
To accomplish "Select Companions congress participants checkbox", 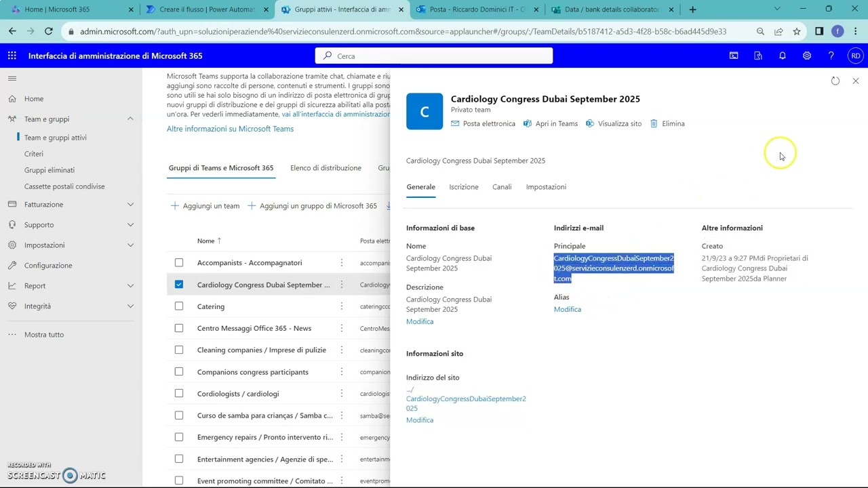I will pos(179,371).
